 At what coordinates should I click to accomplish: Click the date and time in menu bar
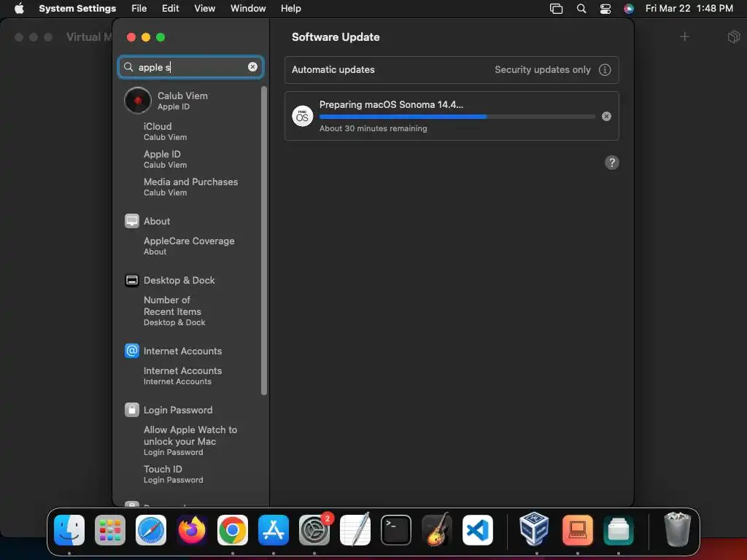click(x=689, y=9)
